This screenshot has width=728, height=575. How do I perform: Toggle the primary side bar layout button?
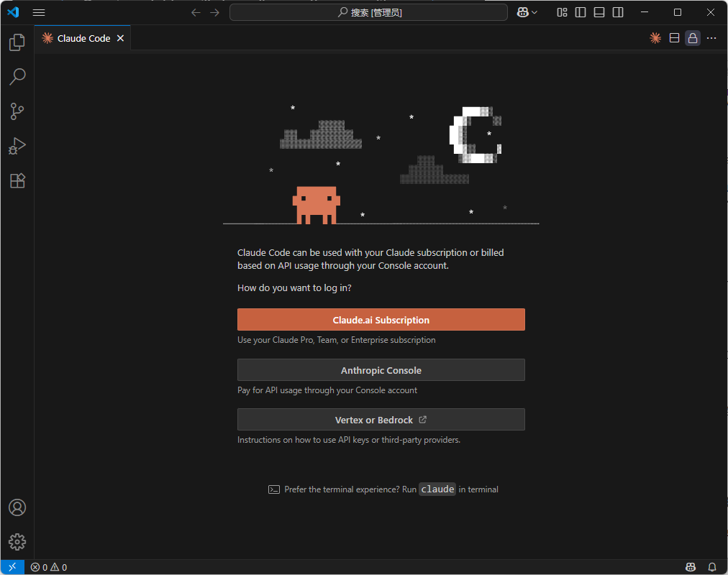point(581,12)
